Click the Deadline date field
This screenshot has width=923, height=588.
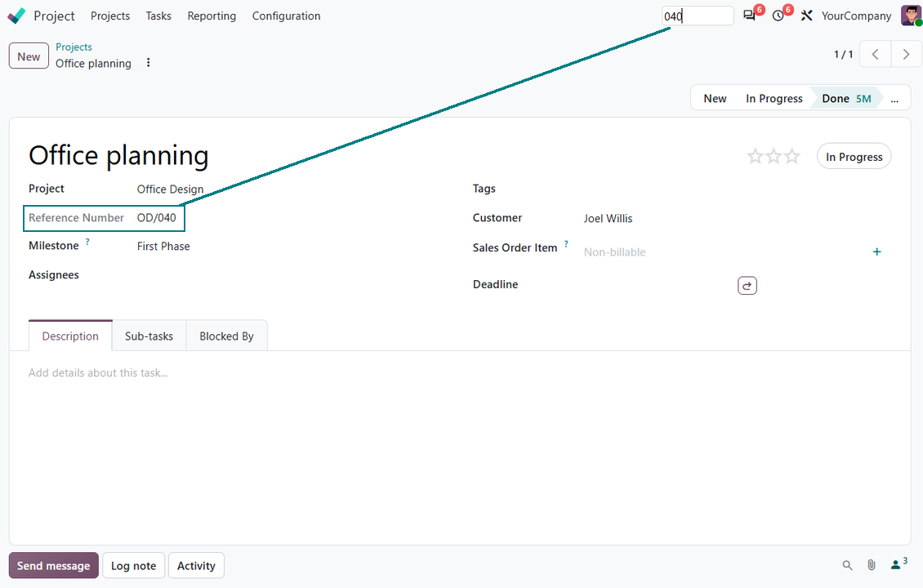657,285
